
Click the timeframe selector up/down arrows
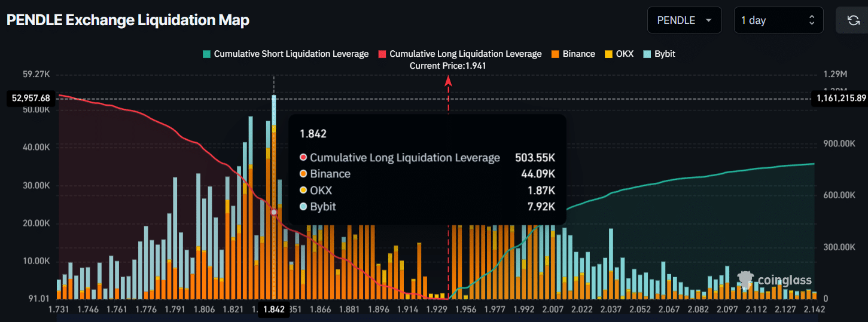tap(812, 20)
